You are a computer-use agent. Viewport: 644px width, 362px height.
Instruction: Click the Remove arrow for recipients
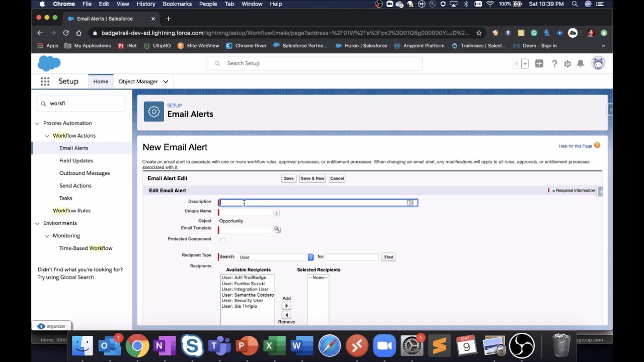point(286,315)
